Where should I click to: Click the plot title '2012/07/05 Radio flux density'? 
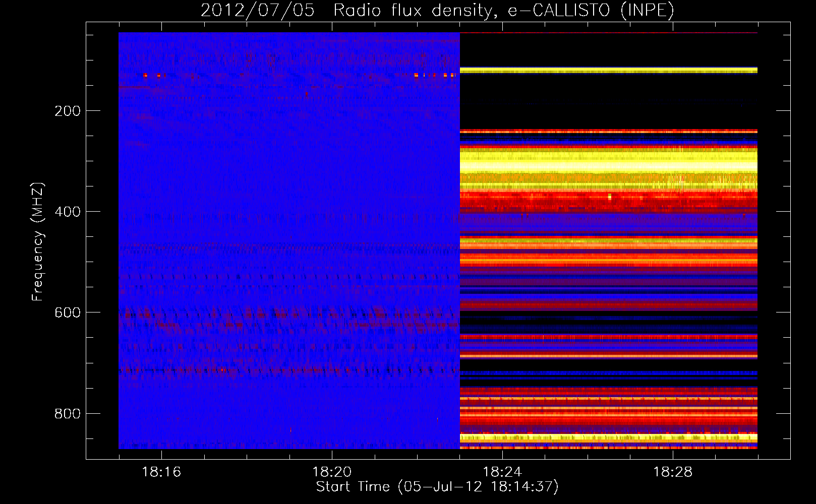(437, 10)
